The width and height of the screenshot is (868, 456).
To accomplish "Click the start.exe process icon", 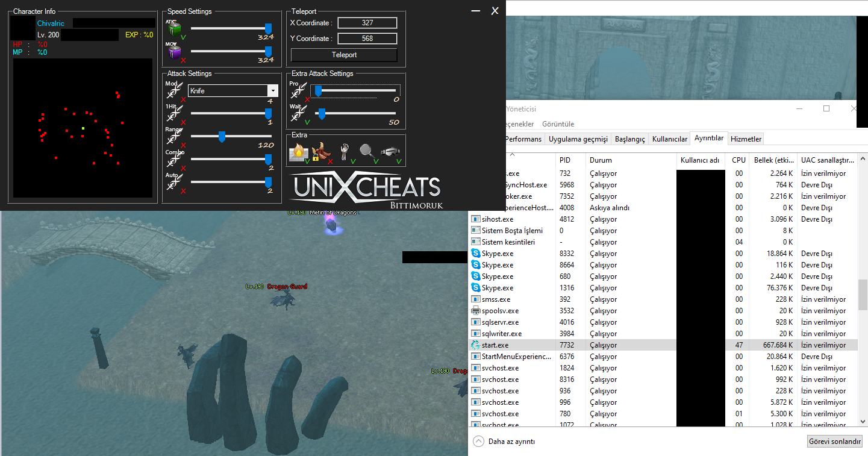I will coord(475,345).
